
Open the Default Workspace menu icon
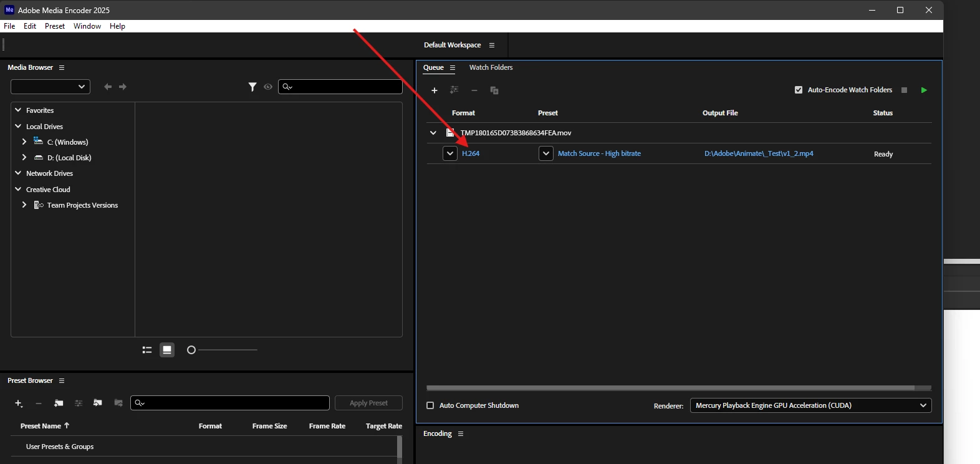click(x=492, y=45)
